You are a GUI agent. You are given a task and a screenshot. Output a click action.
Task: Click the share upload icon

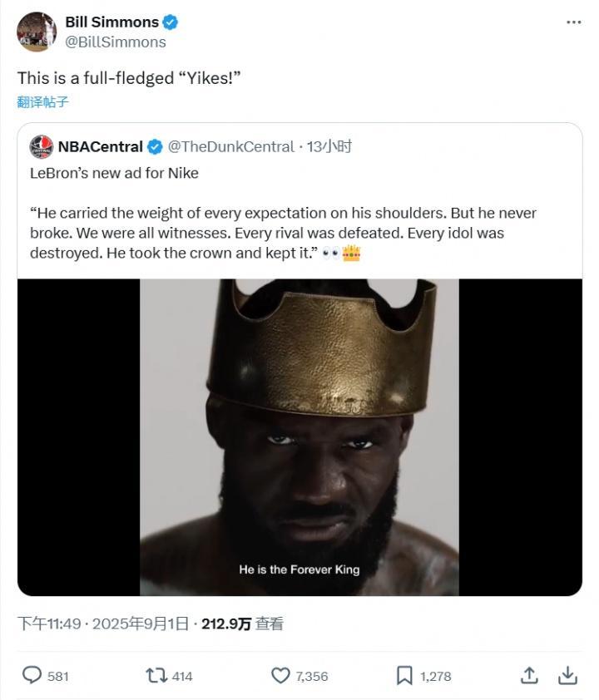pos(528,675)
